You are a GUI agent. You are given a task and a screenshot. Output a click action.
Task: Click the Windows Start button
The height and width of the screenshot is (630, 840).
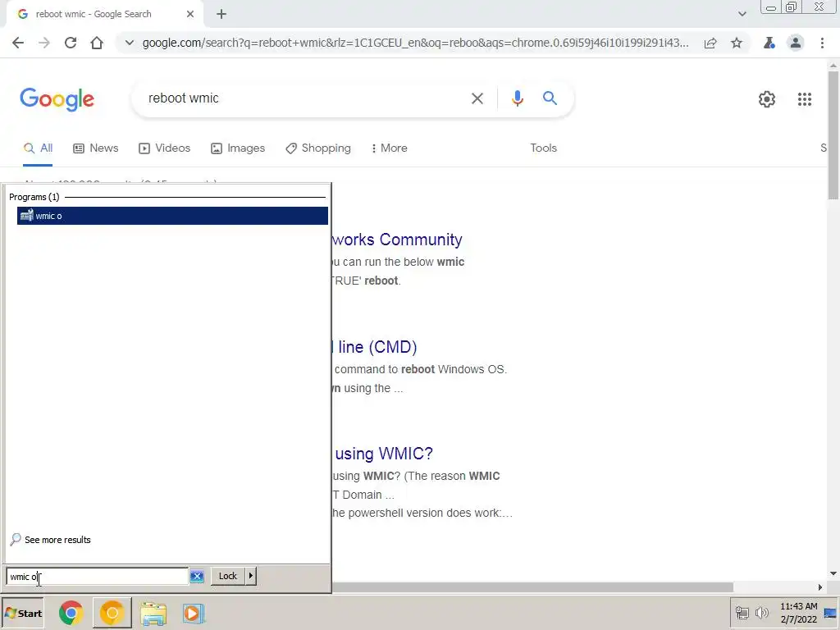pos(22,614)
